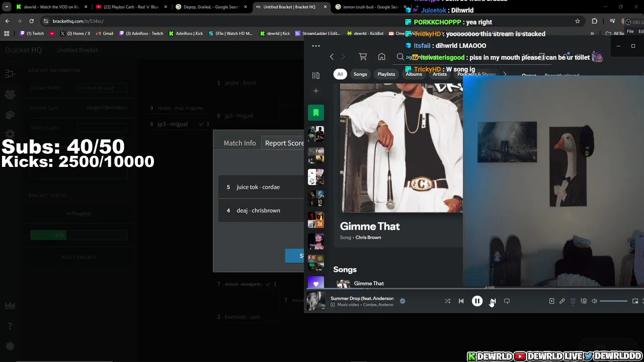This screenshot has width=644, height=362.
Task: Open Your Library icon in Spotify
Action: [x=316, y=75]
